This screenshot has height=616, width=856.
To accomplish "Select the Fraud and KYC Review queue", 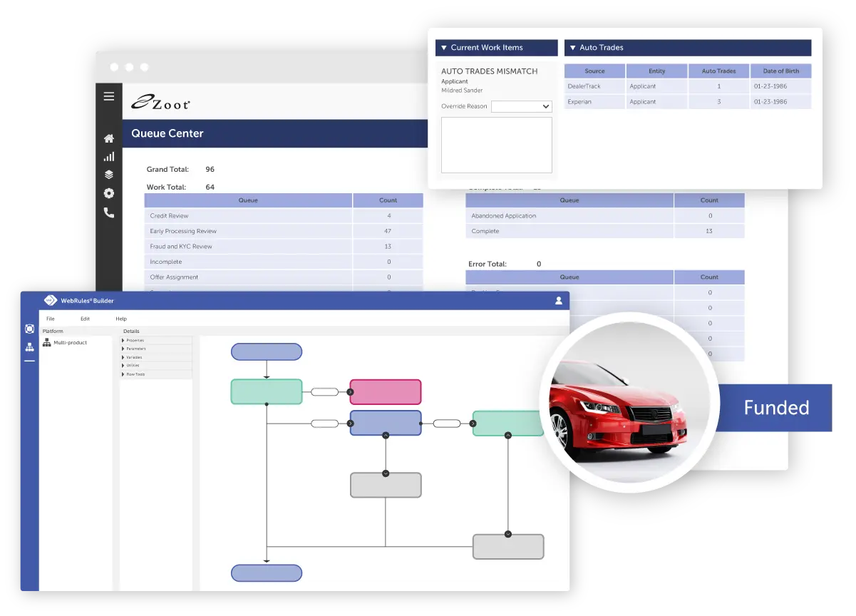I will point(284,247).
